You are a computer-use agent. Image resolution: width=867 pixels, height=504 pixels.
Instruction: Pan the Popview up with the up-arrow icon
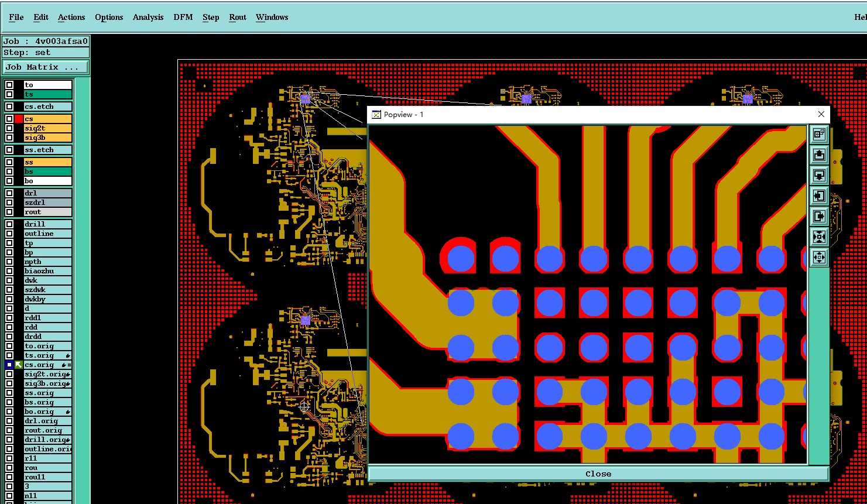coord(819,155)
